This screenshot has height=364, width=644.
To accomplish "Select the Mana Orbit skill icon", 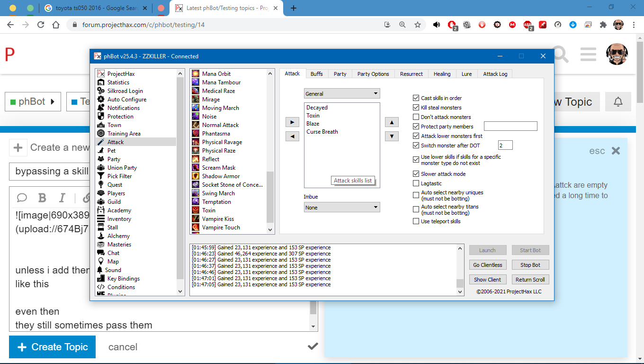I will coord(196,74).
